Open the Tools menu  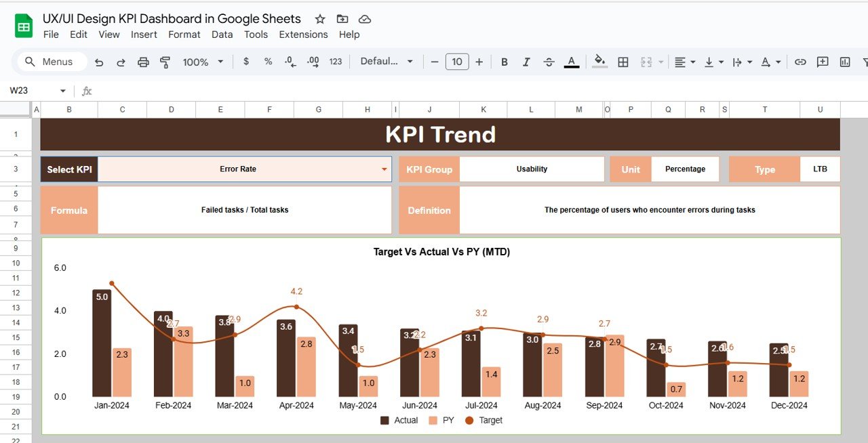[256, 35]
